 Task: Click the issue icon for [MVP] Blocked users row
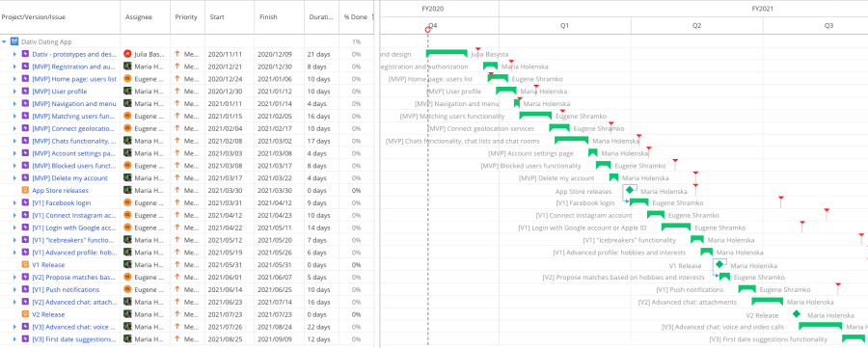25,166
